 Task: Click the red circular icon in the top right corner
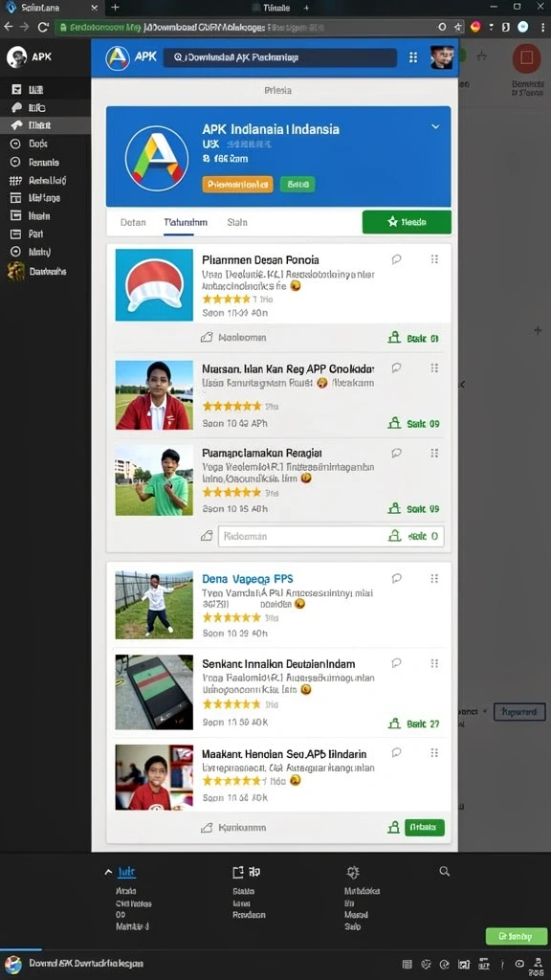coord(527,58)
